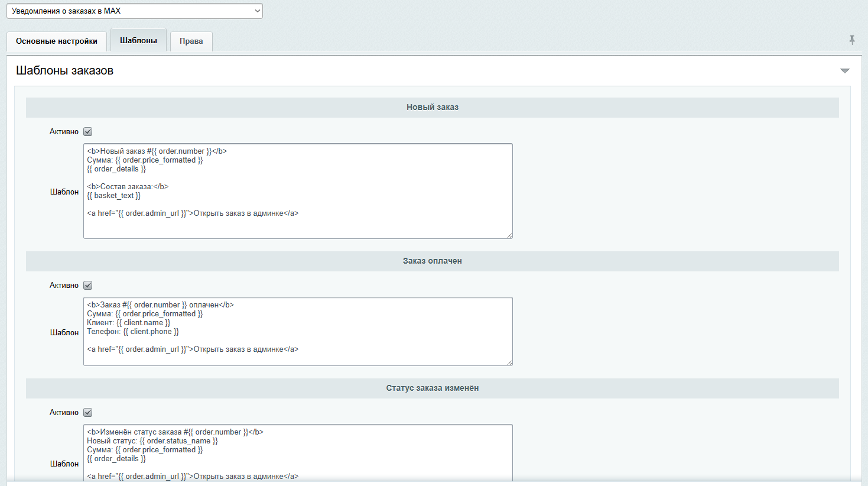This screenshot has width=868, height=486.
Task: Click the "Новый заказ" section header
Action: pos(433,108)
